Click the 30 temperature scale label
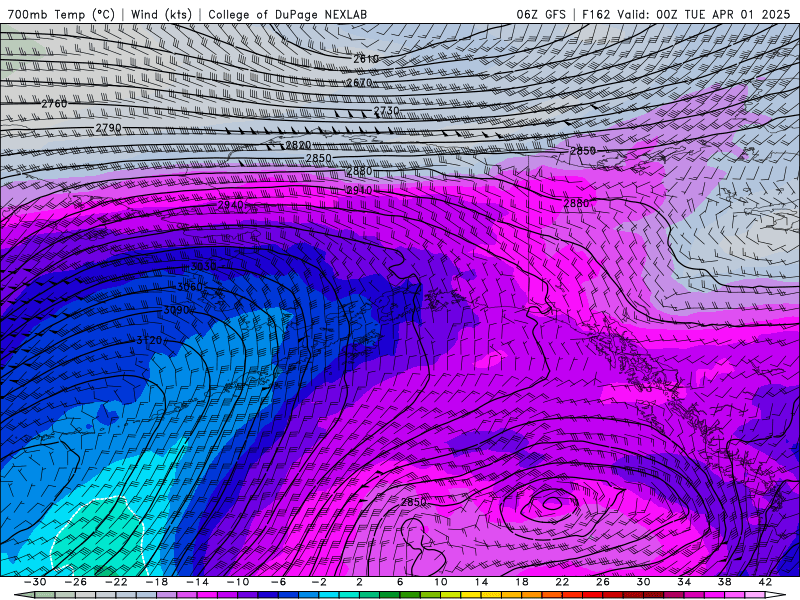Screen dimensions: 800x600 click(643, 582)
